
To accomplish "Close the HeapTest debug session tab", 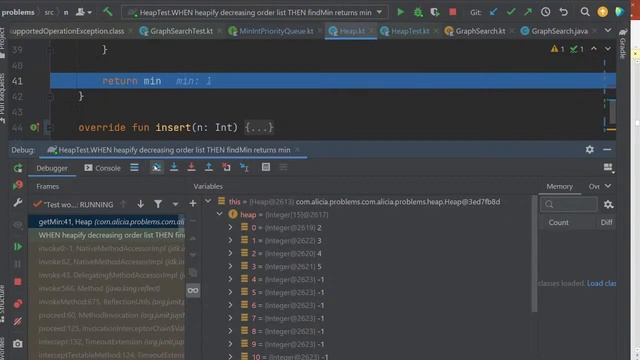I will tap(298, 150).
